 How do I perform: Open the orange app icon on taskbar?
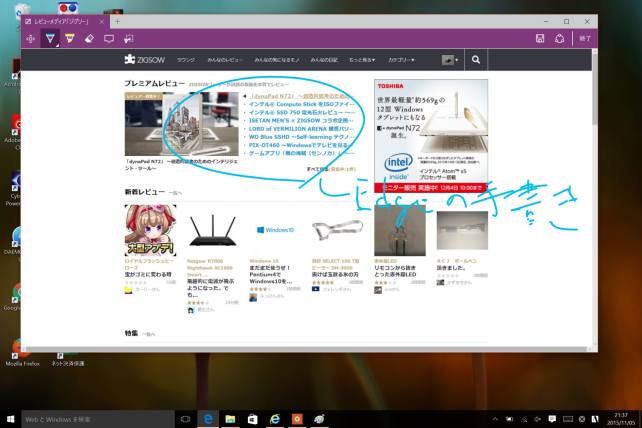click(297, 419)
